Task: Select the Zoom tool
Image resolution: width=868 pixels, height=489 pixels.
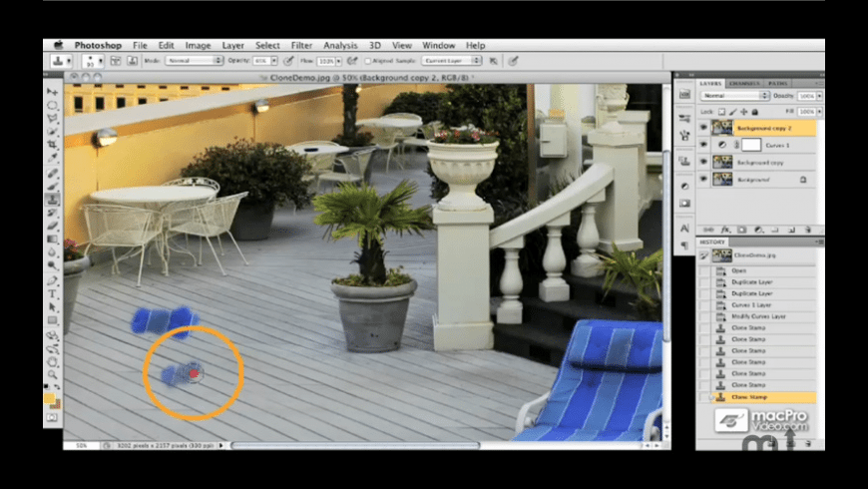Action: tap(53, 375)
